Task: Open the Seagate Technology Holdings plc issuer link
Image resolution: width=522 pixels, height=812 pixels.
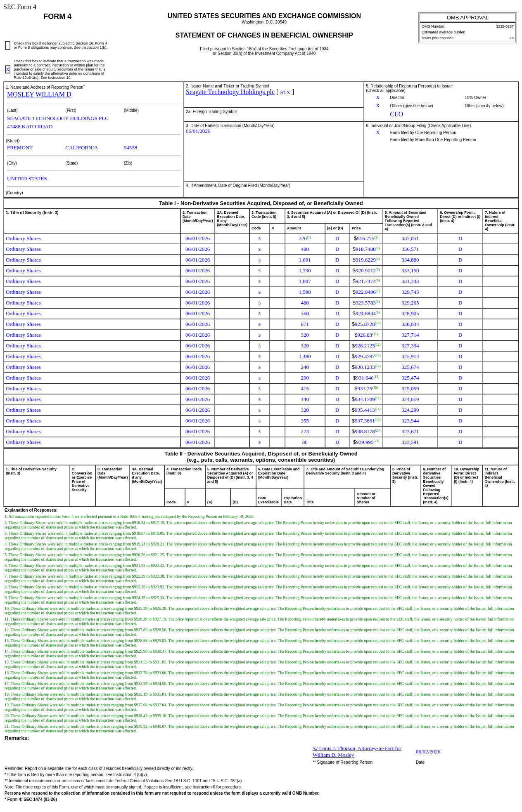Action: 230,92
